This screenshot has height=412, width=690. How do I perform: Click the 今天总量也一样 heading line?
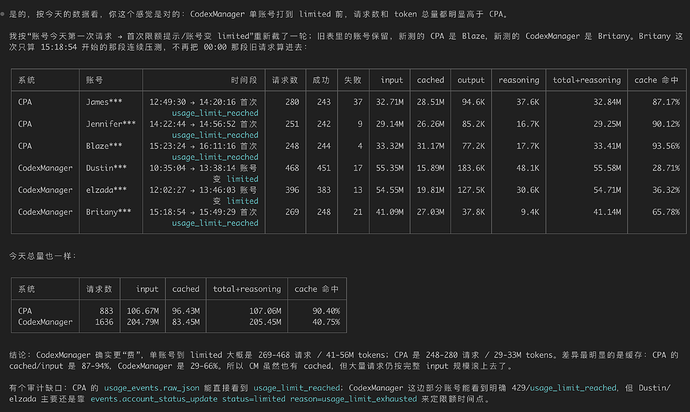coord(43,256)
